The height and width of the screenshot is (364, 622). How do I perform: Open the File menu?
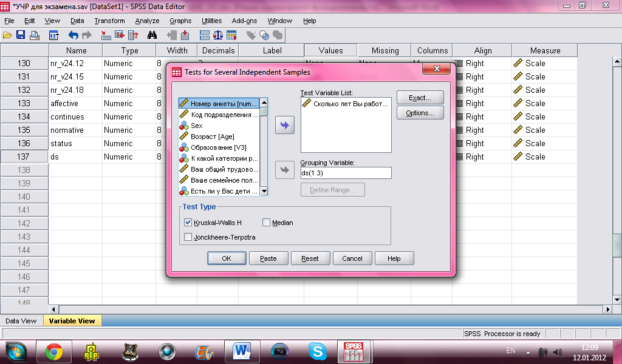(9, 21)
